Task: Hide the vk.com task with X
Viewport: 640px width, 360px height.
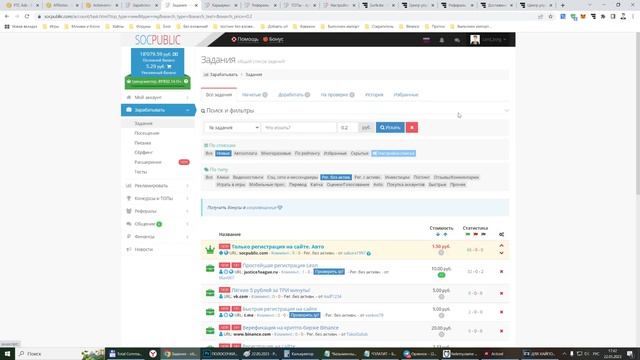Action: point(501,293)
